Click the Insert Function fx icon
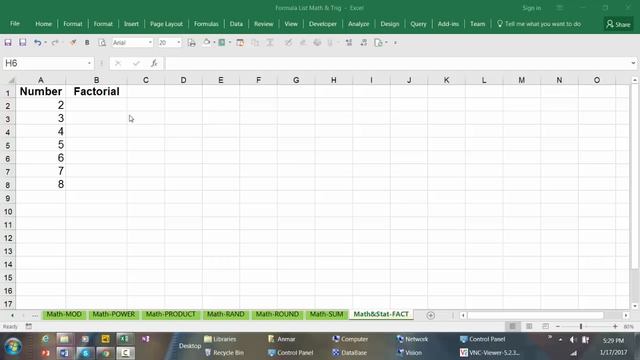Image resolution: width=640 pixels, height=360 pixels. (154, 63)
